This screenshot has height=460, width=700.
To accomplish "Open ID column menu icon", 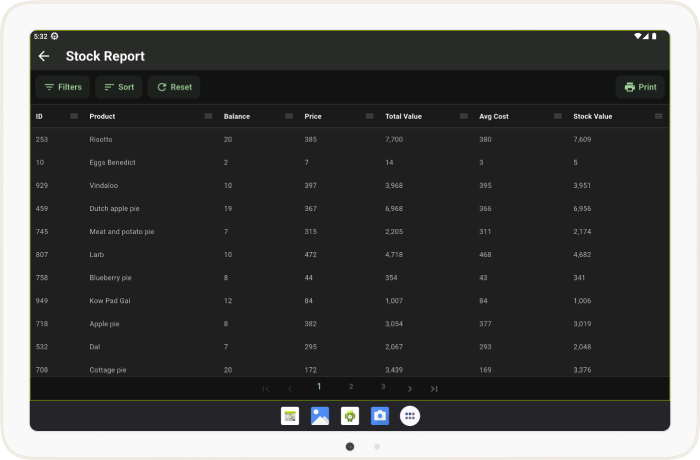I will 74,116.
